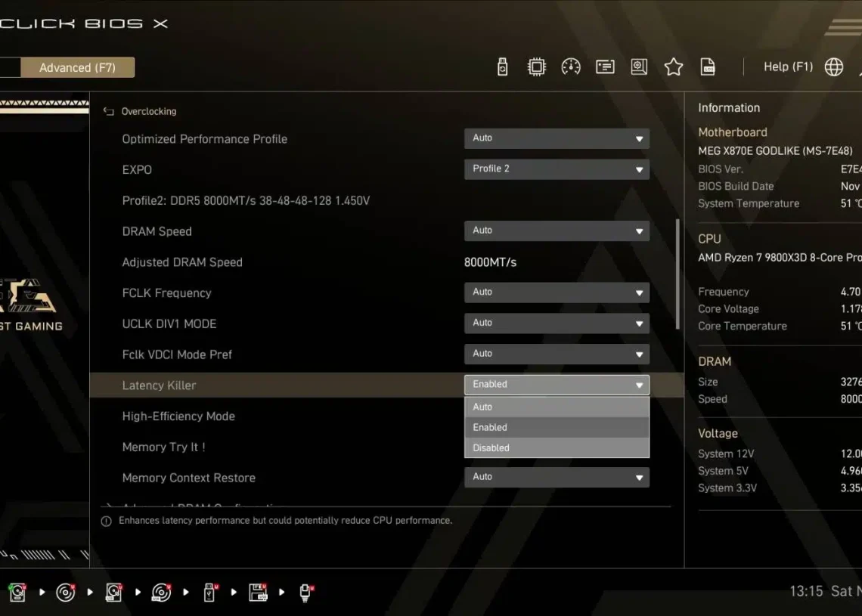
Task: Open the DRAM Speed dropdown
Action: (x=557, y=231)
